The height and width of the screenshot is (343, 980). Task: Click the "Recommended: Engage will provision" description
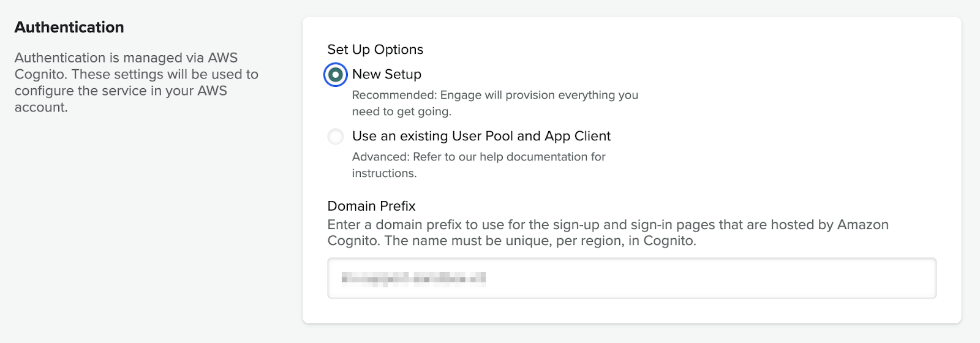coord(495,103)
